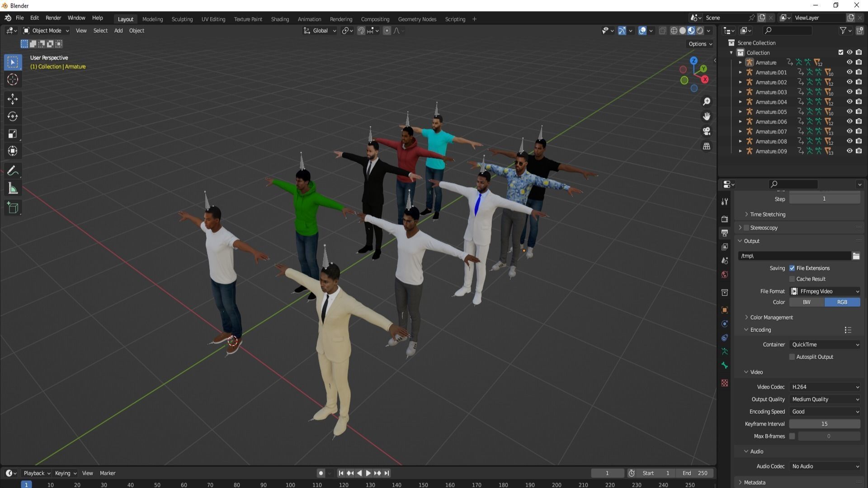Select the Move tool

click(13, 99)
